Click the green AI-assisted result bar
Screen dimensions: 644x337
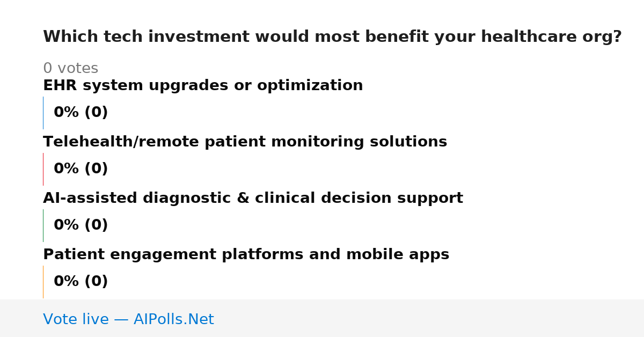pyautogui.click(x=43, y=225)
